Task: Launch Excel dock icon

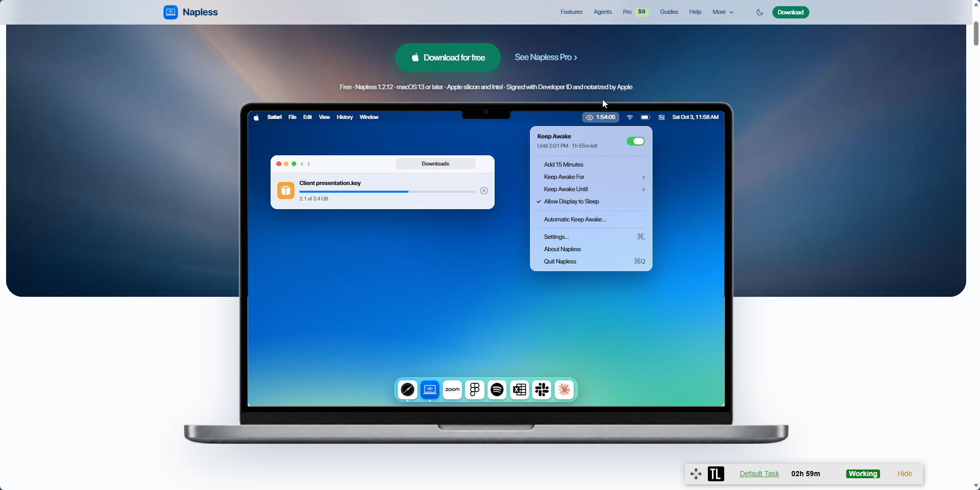Action: (520, 390)
